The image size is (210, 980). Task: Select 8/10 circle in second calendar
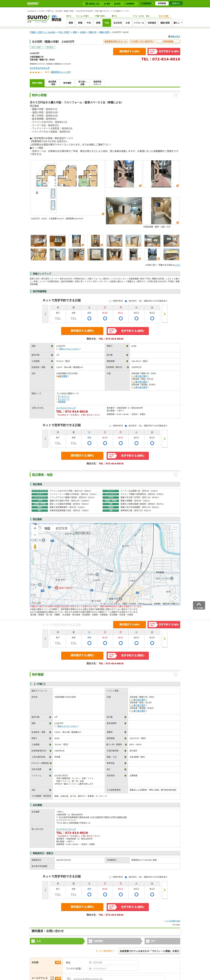pos(105,443)
